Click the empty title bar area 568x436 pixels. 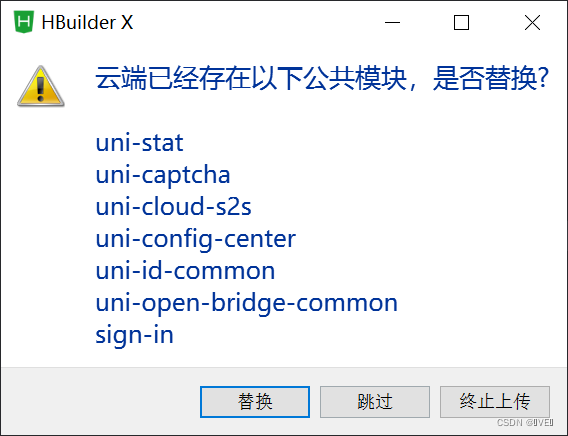[254, 22]
